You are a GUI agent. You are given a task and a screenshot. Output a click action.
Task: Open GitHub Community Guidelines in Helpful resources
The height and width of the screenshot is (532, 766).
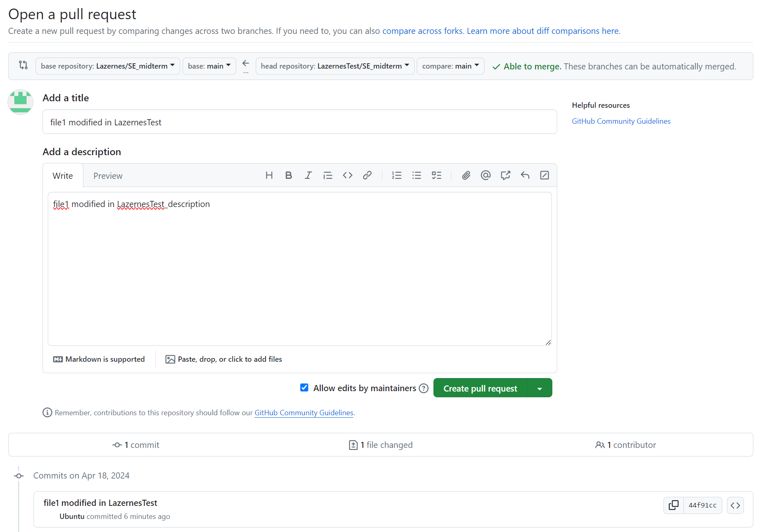point(621,121)
